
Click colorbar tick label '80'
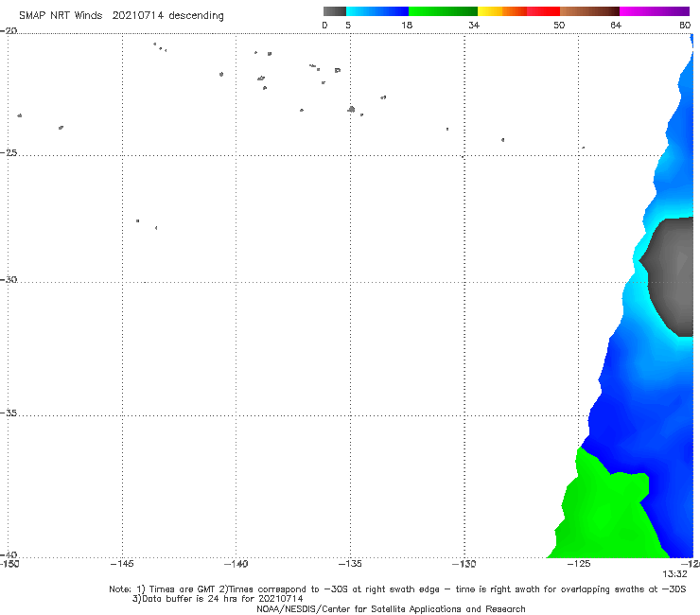pyautogui.click(x=685, y=25)
